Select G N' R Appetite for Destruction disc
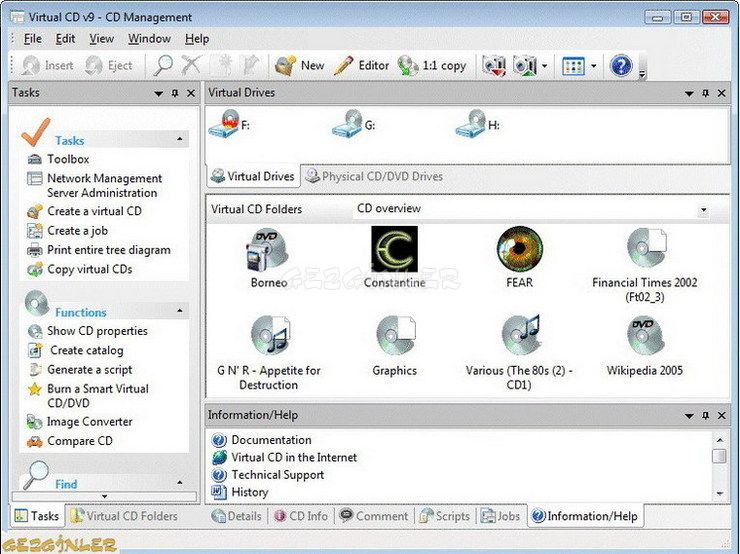 point(269,353)
